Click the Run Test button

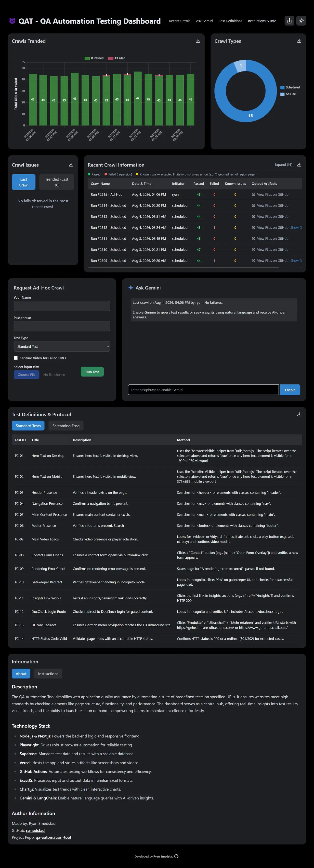tap(92, 372)
